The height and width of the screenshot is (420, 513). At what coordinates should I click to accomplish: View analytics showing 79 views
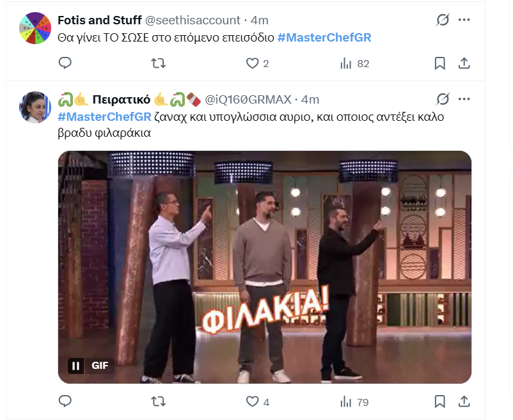[354, 402]
